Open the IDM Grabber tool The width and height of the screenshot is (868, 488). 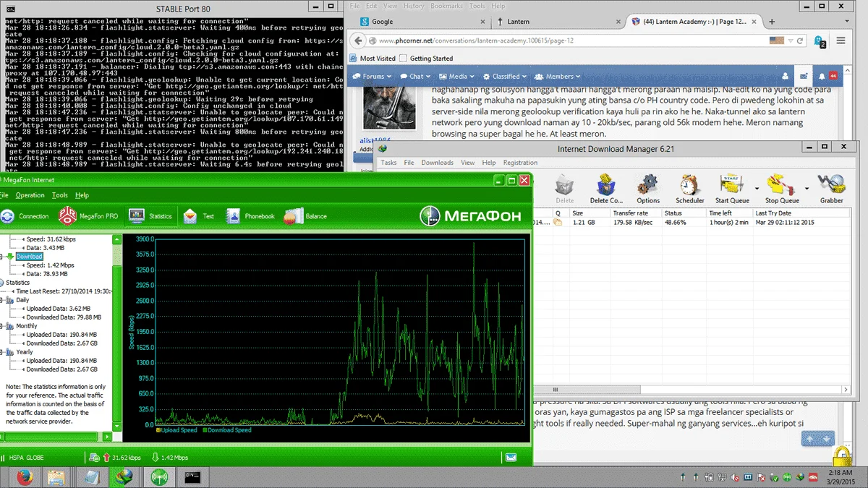tap(832, 189)
